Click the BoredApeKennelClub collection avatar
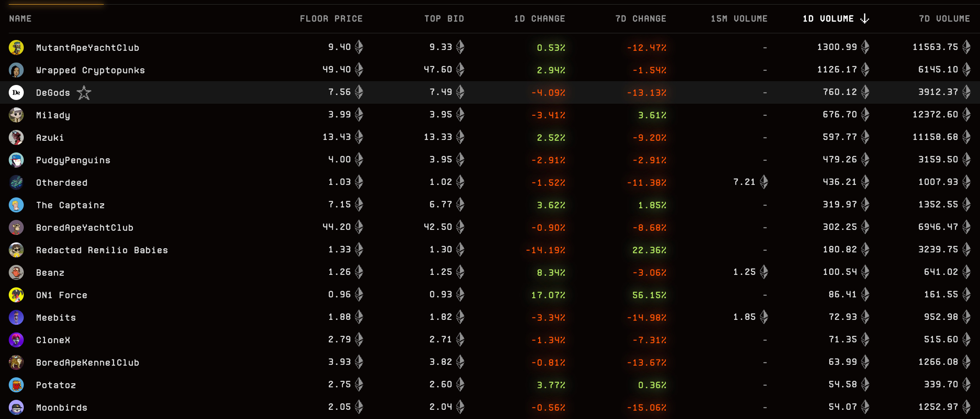Screen dimensions: 980x419 16,362
